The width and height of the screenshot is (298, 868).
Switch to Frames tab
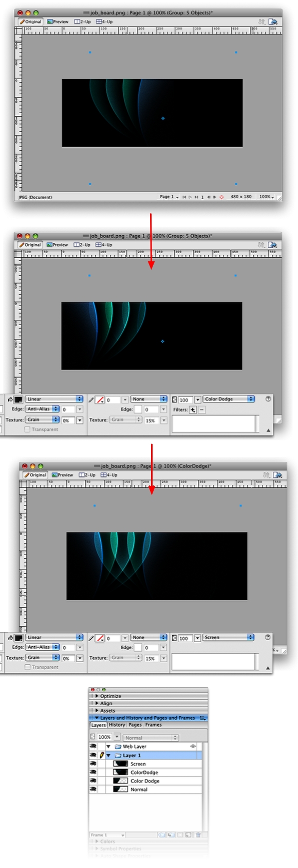point(153,724)
